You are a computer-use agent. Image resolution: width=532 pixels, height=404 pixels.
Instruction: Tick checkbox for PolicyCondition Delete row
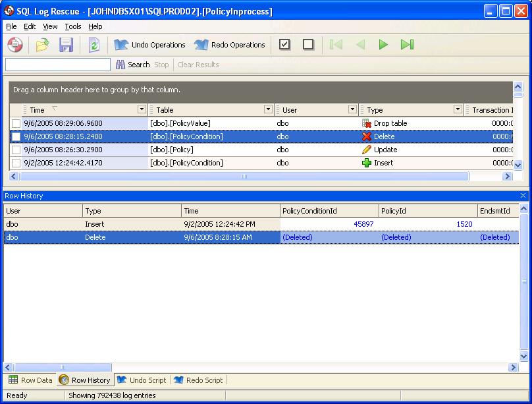tap(16, 136)
